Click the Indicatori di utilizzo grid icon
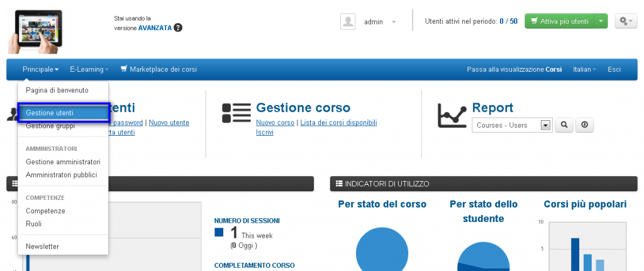 [339, 184]
